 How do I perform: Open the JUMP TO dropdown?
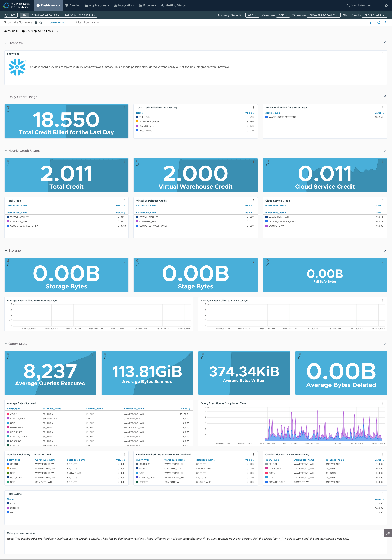57,23
